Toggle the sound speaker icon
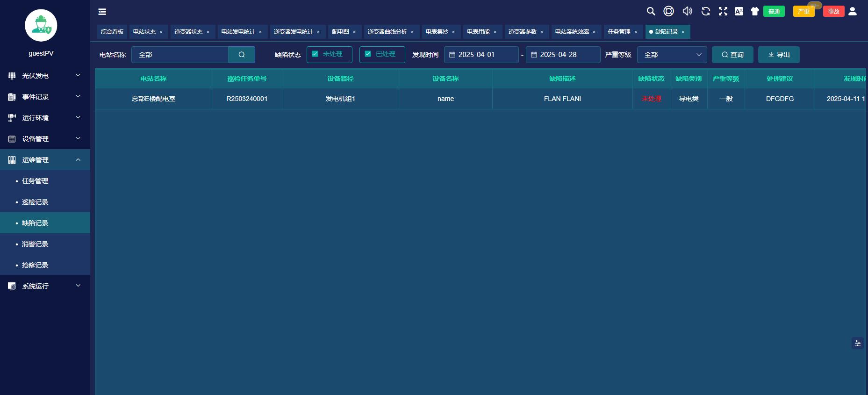868x395 pixels. [x=687, y=11]
